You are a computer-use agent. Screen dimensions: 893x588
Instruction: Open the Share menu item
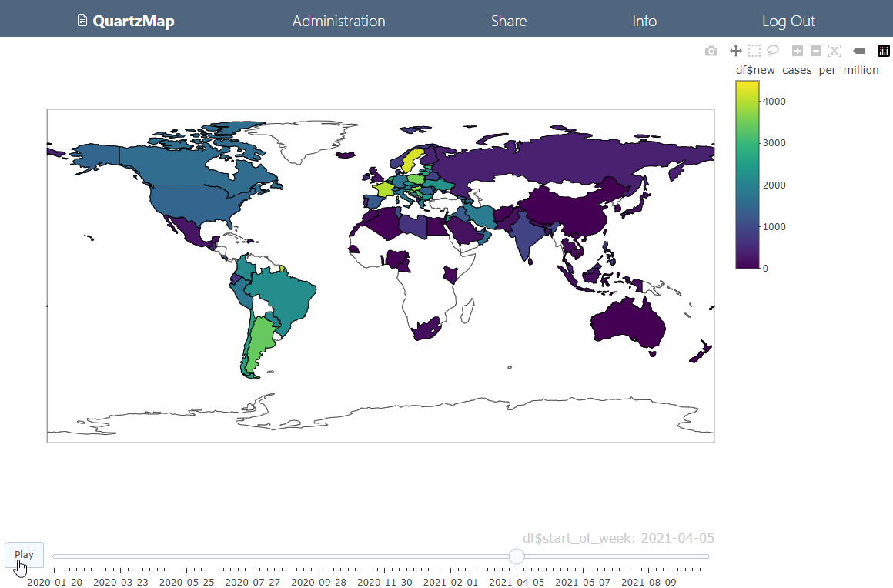(509, 21)
